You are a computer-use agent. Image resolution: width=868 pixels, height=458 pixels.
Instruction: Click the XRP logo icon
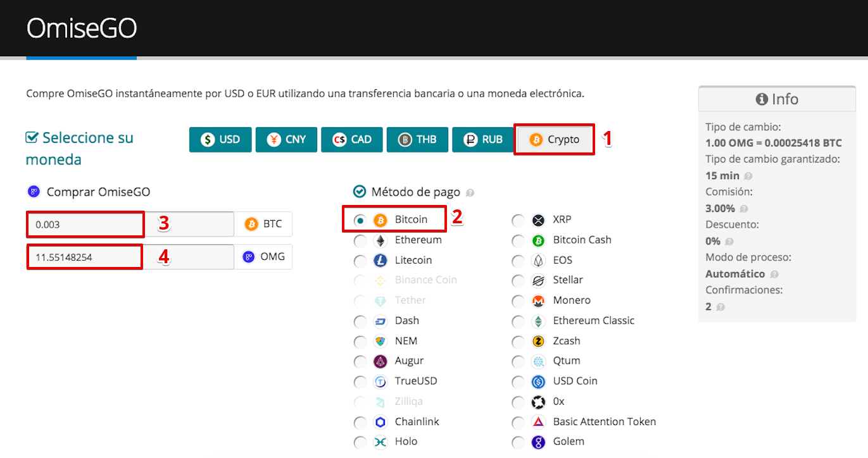[539, 220]
